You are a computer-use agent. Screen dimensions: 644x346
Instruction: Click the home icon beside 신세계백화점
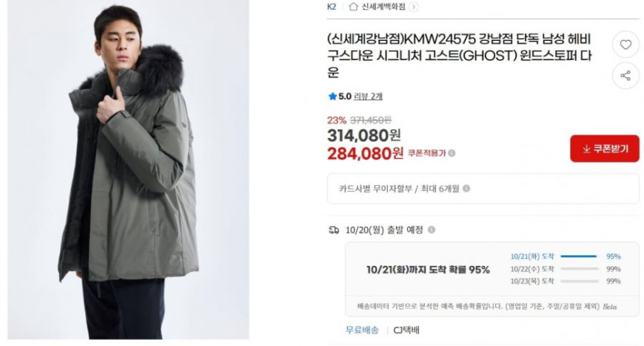(353, 7)
